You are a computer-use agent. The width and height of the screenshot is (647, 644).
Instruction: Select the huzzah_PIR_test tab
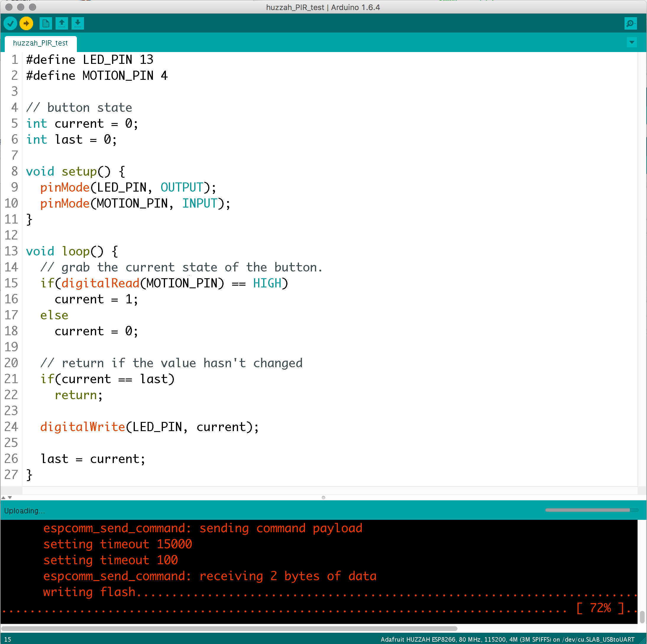point(40,43)
